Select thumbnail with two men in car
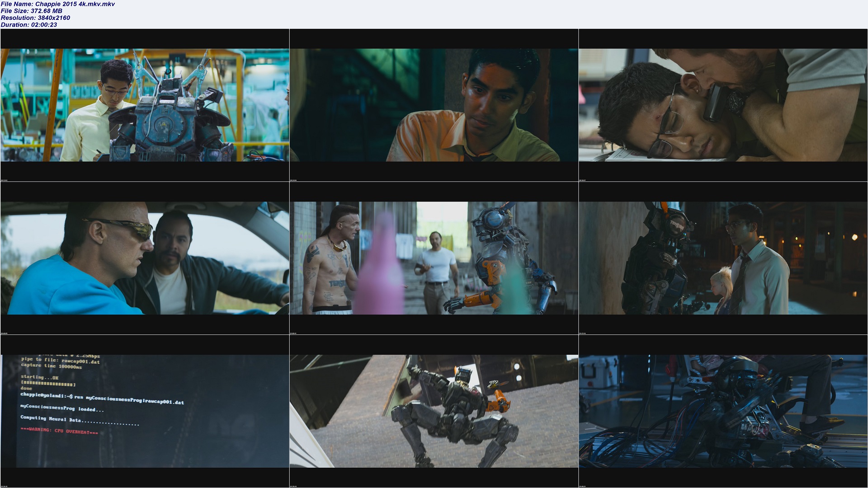 145,258
